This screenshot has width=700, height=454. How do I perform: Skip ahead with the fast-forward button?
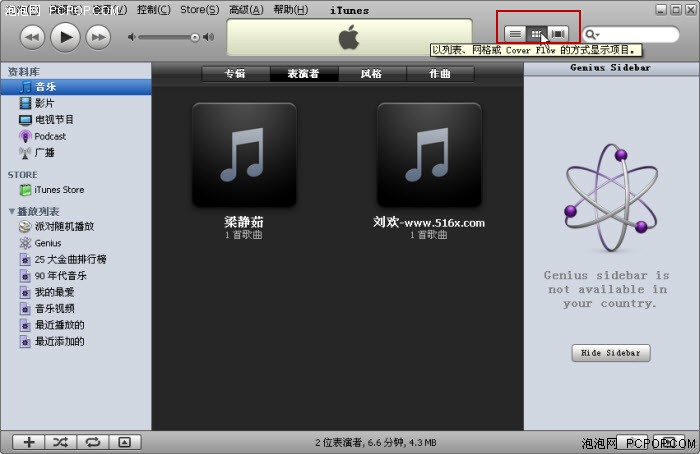98,37
